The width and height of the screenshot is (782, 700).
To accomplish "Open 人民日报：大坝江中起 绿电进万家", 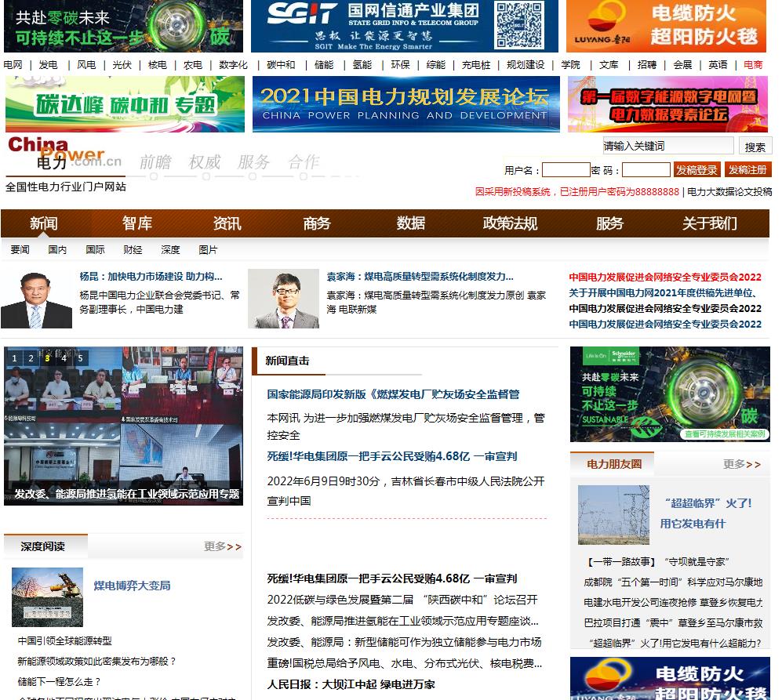I will [x=351, y=684].
